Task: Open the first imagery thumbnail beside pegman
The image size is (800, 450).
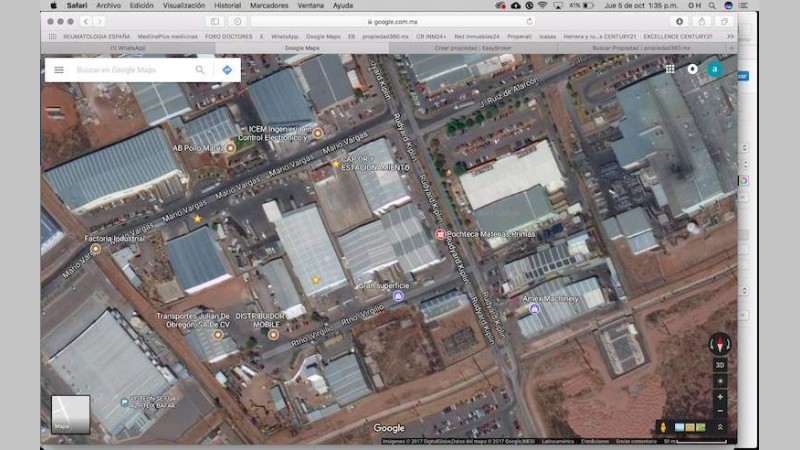Action: point(679,427)
